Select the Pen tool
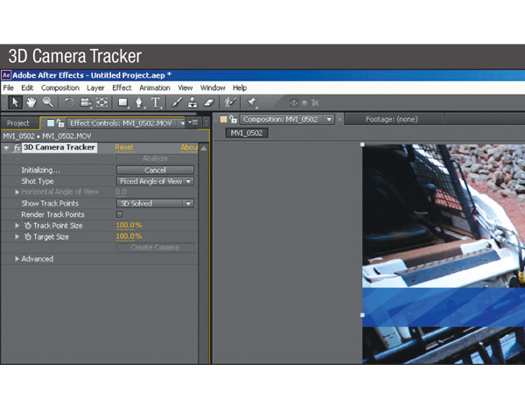The width and height of the screenshot is (525, 420). point(139,102)
